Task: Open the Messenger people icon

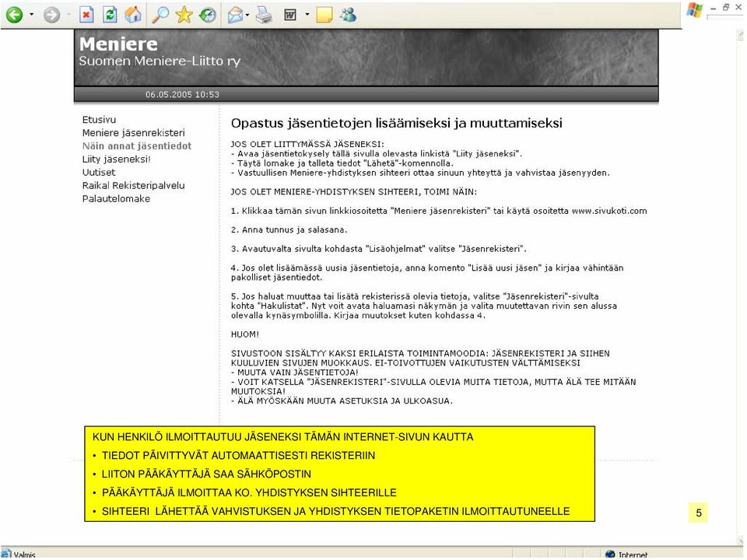Action: [349, 16]
